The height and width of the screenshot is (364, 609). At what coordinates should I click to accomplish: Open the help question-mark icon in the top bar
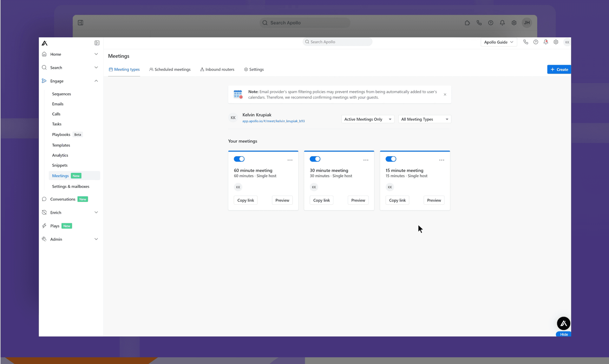pyautogui.click(x=536, y=42)
